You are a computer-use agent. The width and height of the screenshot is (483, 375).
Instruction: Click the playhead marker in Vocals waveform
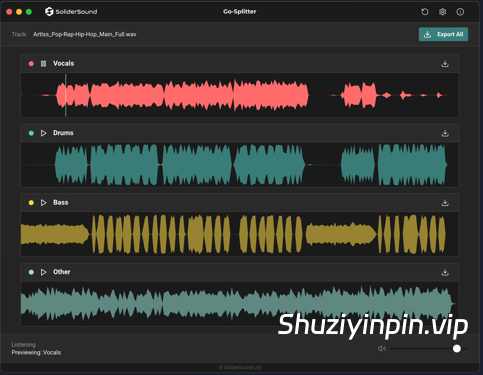point(66,95)
